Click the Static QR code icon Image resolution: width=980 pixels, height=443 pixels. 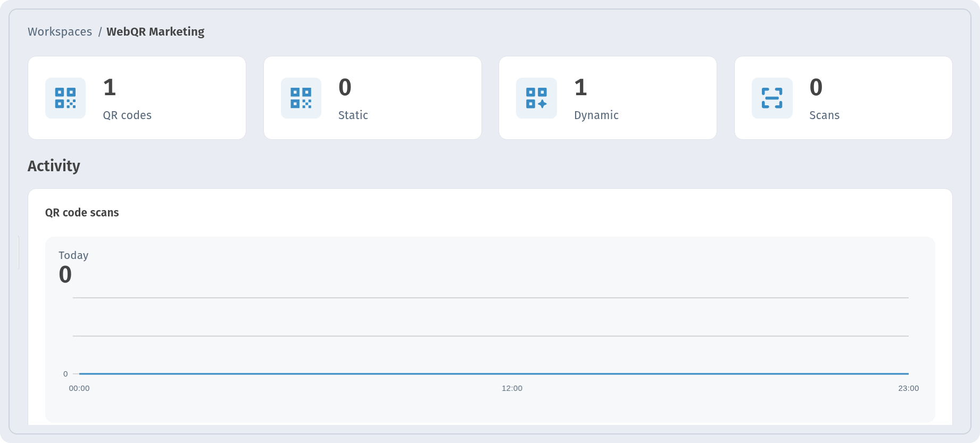pyautogui.click(x=301, y=98)
